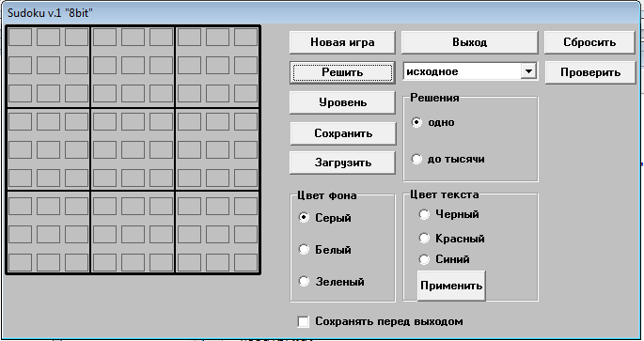This screenshot has width=644, height=341.
Task: Apply colors with Применить button
Action: pyautogui.click(x=451, y=286)
